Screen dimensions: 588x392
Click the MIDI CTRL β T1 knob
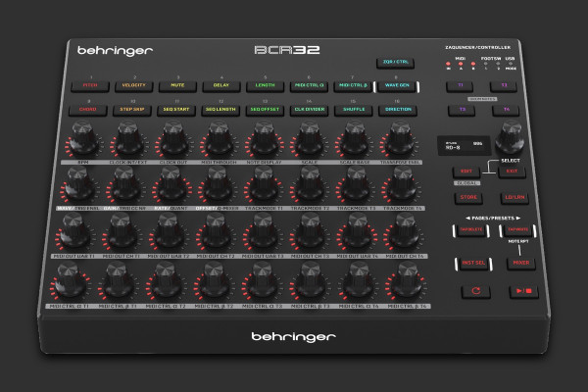click(x=117, y=280)
